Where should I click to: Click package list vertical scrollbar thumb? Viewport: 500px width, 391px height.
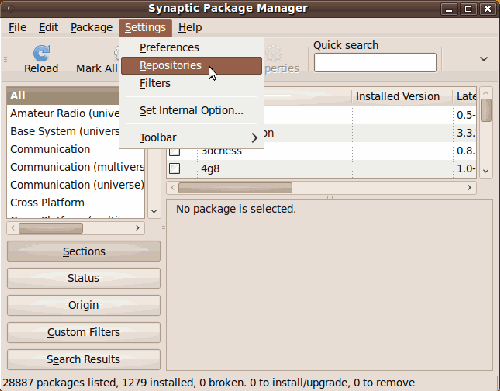(x=486, y=110)
